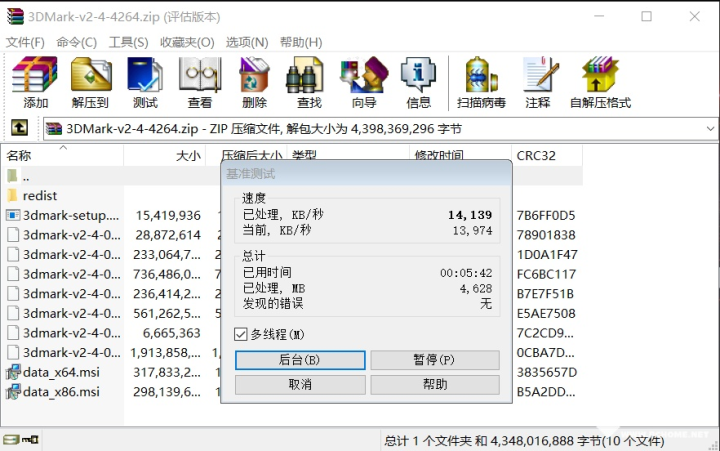The height and width of the screenshot is (451, 720).
Task: Open the 查看 (View) toolbar icon
Action: click(x=200, y=74)
